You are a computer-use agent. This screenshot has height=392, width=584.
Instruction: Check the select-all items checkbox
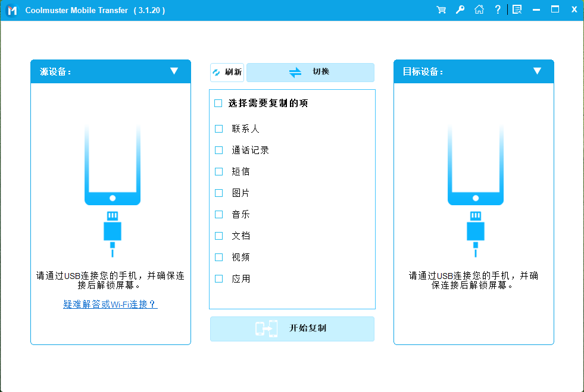click(218, 103)
